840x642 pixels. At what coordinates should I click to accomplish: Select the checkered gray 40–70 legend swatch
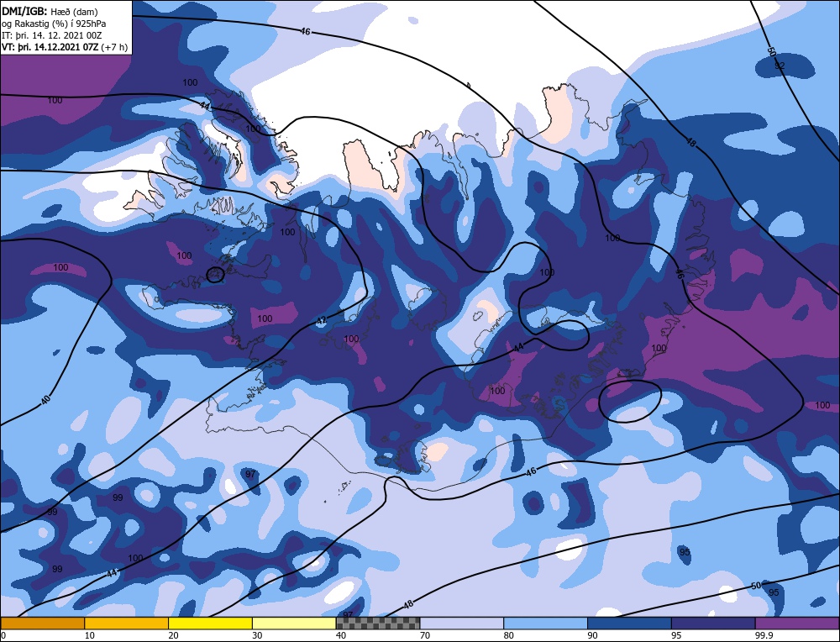(378, 623)
